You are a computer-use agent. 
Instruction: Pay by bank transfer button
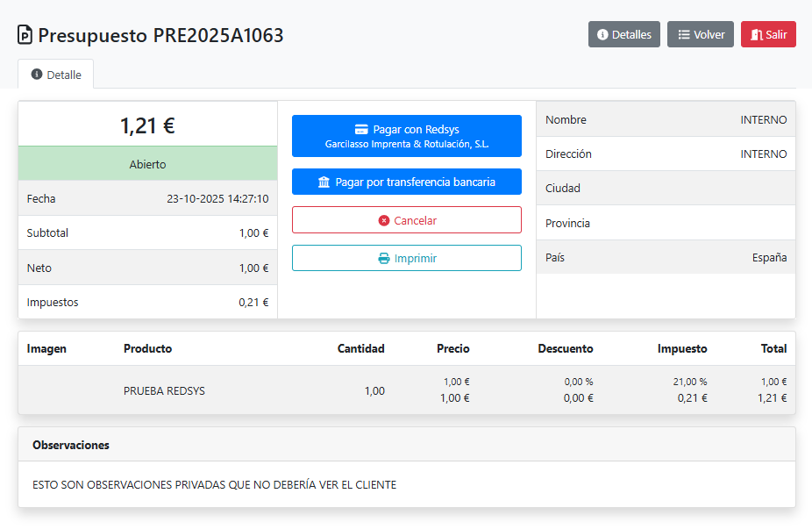pyautogui.click(x=407, y=182)
